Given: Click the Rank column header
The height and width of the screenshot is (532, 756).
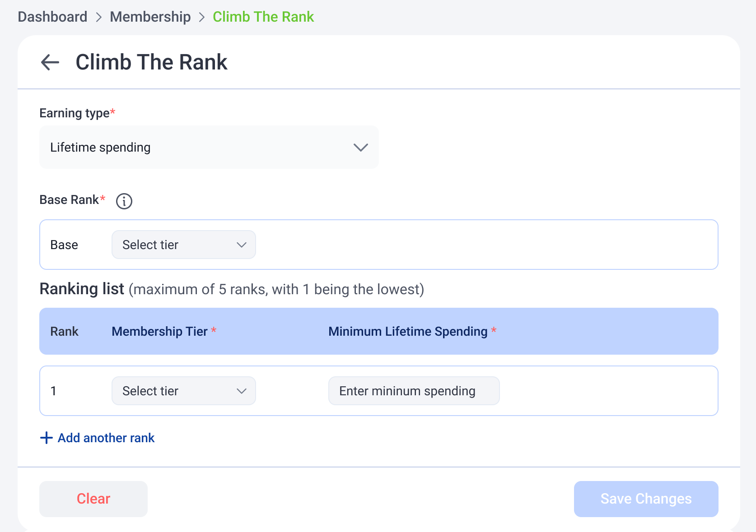Looking at the screenshot, I should [64, 331].
